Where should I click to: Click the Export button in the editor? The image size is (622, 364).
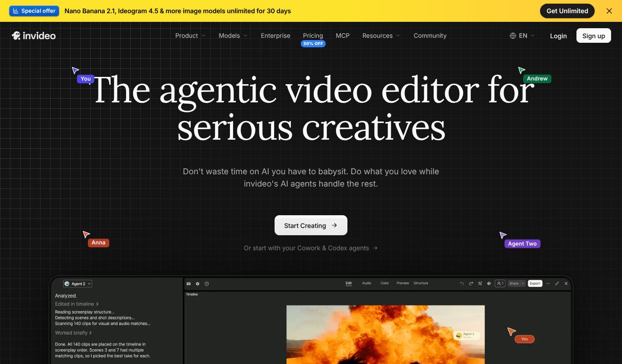coord(535,283)
